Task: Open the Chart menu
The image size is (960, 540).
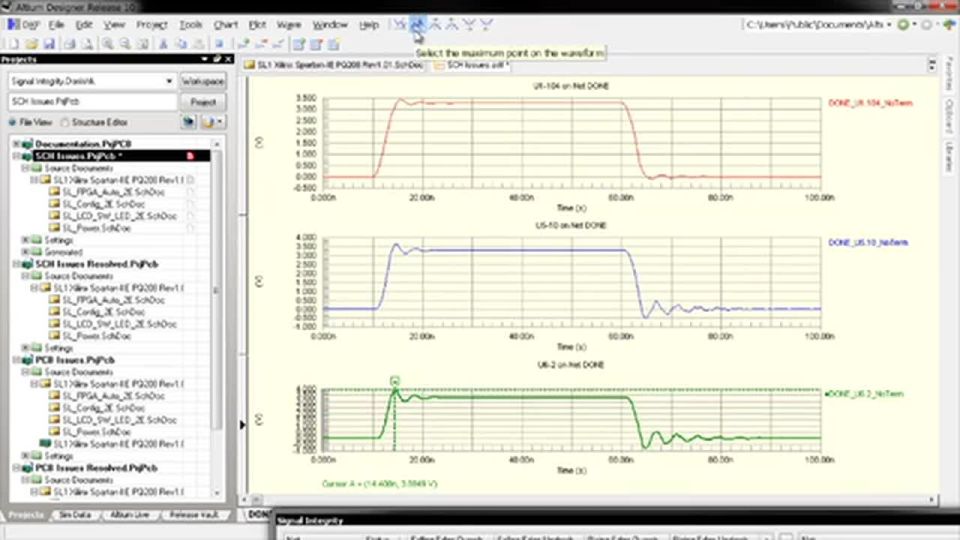Action: click(x=225, y=24)
